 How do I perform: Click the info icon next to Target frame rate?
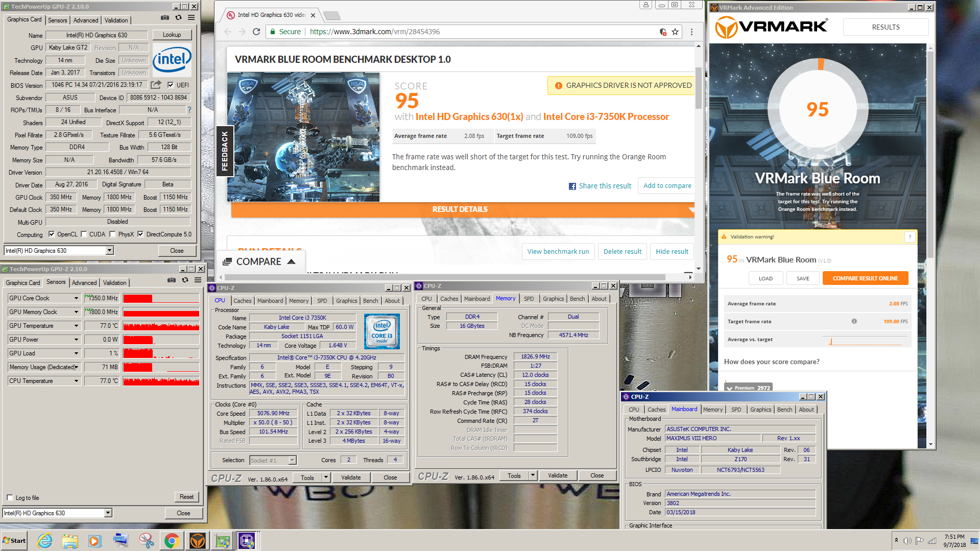(854, 321)
